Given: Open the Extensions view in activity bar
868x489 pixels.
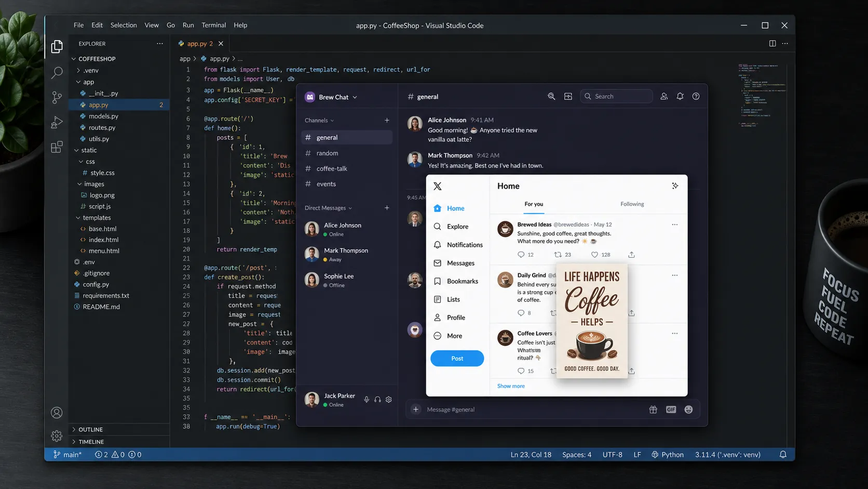Looking at the screenshot, I should coord(57,147).
